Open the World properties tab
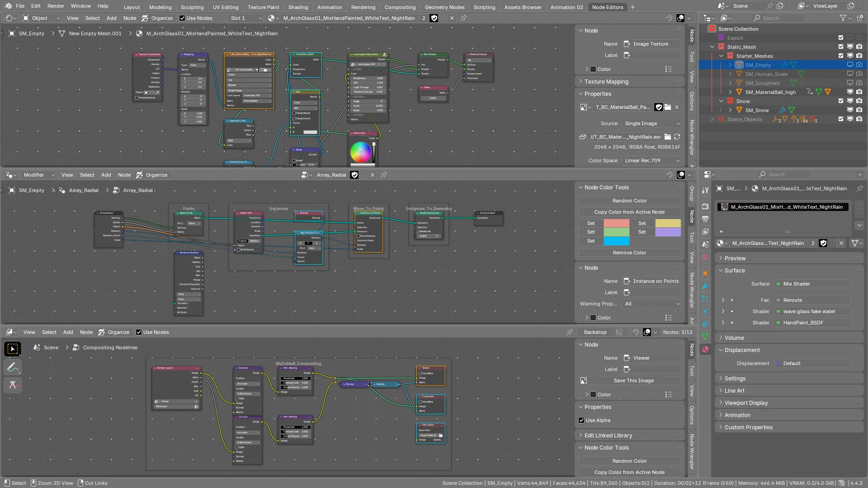This screenshot has height=488, width=868. pos(705,257)
